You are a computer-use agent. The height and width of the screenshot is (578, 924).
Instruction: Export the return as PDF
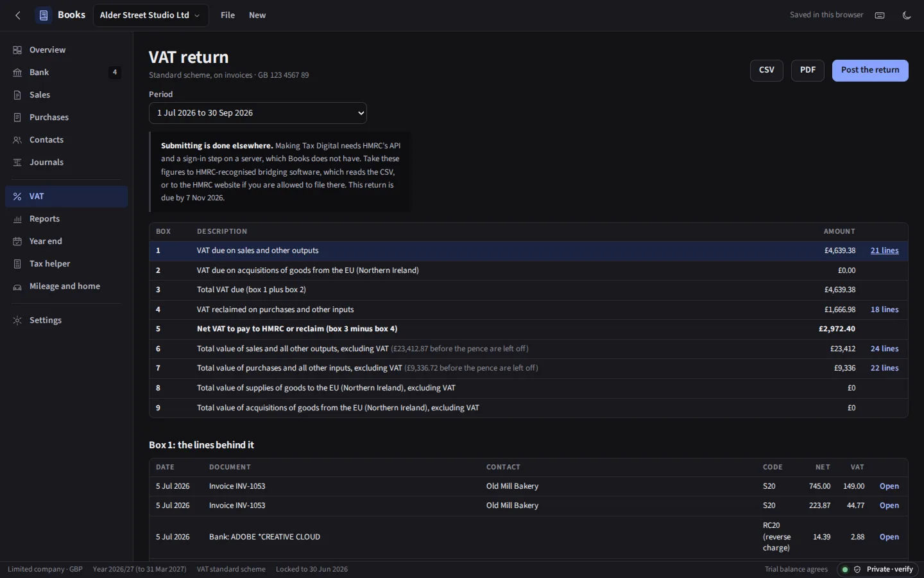(808, 71)
